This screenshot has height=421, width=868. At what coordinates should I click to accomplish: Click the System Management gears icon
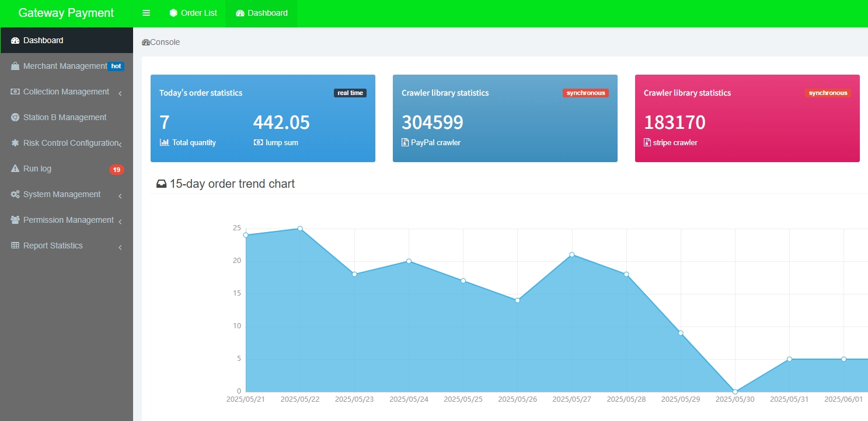[15, 194]
